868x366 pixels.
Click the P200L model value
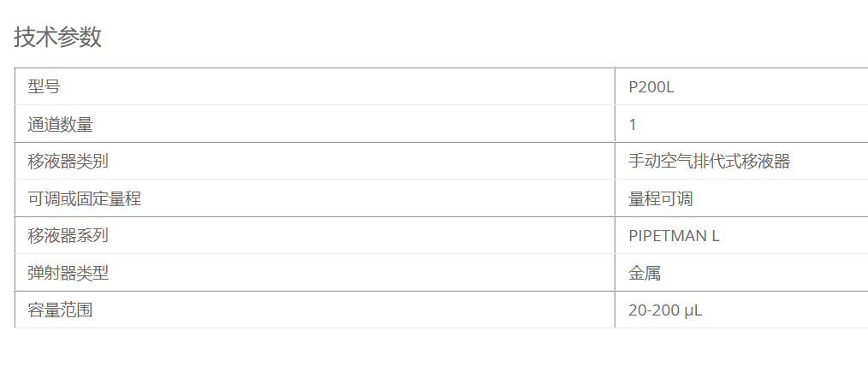pyautogui.click(x=651, y=87)
